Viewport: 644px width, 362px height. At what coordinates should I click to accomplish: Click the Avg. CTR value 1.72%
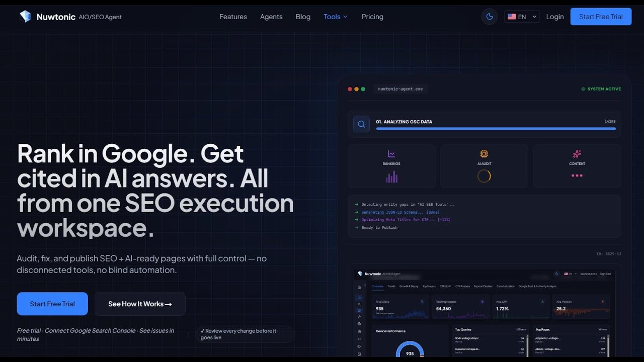point(502,309)
